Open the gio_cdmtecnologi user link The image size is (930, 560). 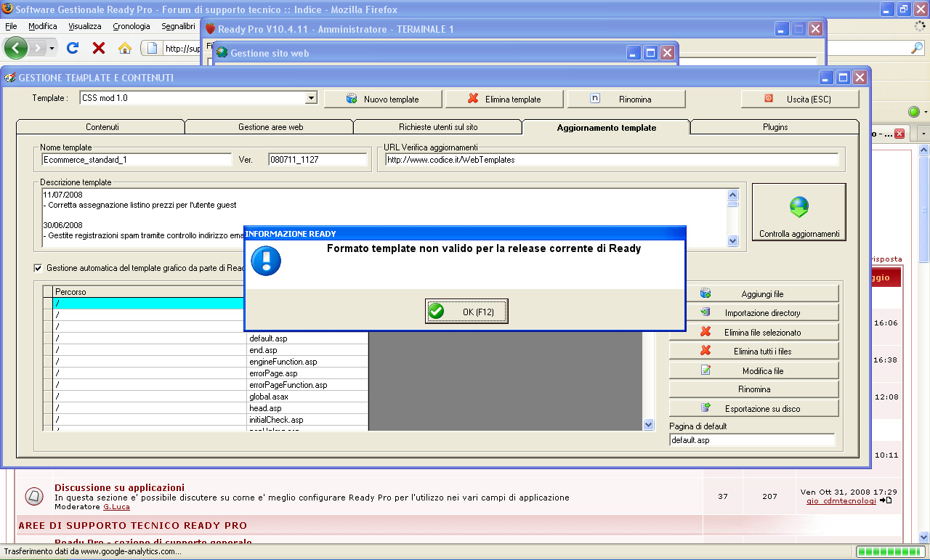coord(841,500)
